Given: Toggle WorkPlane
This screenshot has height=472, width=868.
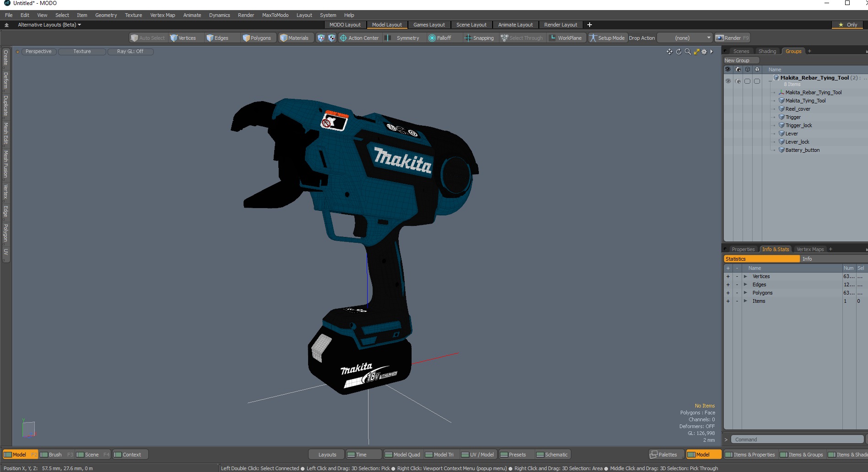Looking at the screenshot, I should (x=566, y=38).
